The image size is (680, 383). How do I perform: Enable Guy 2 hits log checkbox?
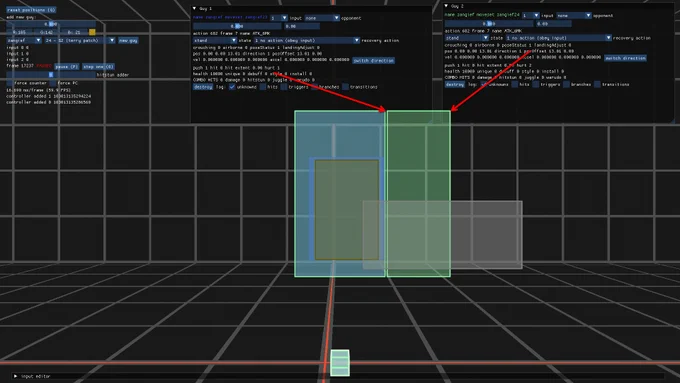[515, 84]
